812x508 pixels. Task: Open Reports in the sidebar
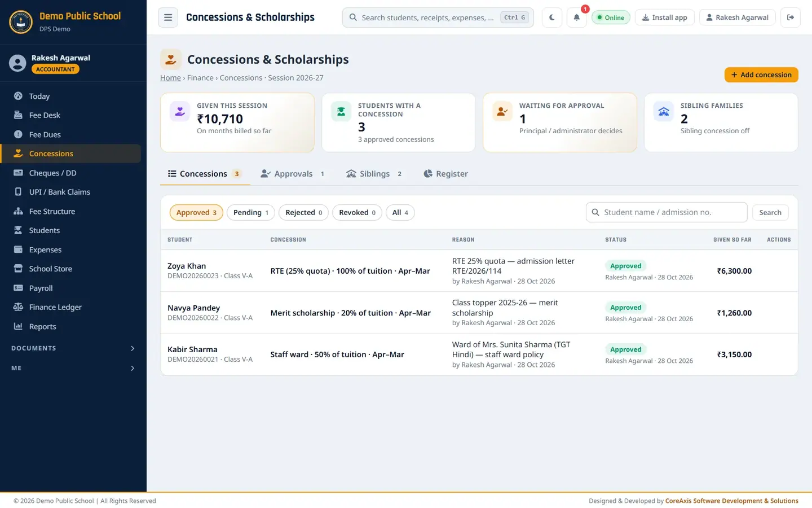70,326
